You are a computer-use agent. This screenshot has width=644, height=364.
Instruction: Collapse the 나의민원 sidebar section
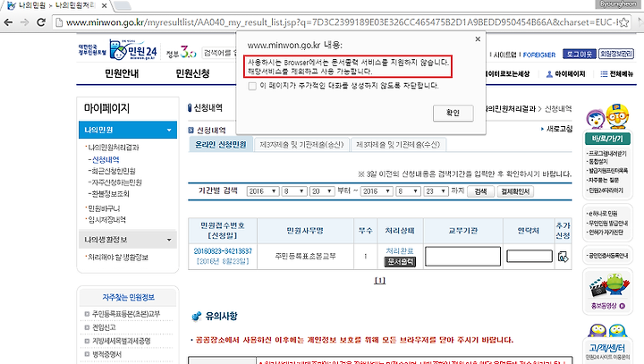pyautogui.click(x=128, y=130)
